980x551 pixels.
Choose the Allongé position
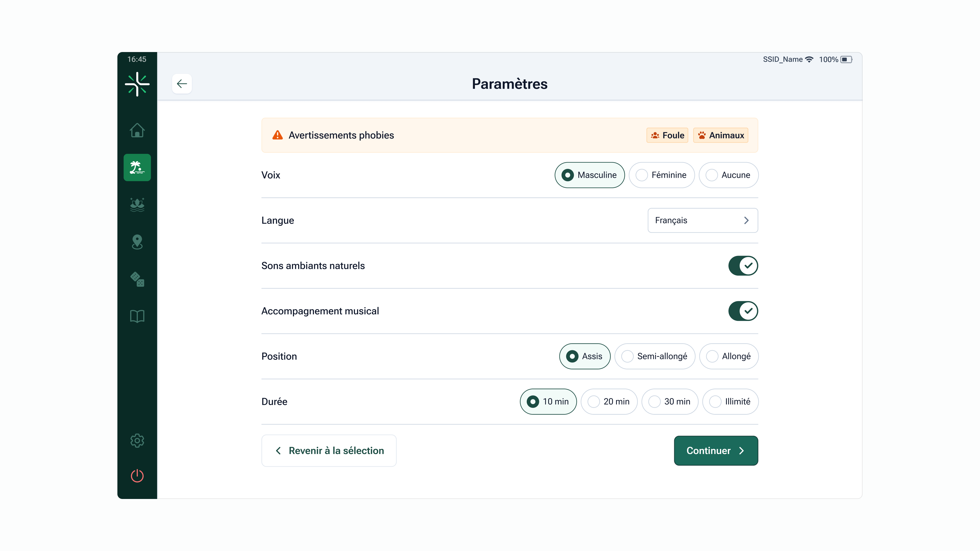729,356
